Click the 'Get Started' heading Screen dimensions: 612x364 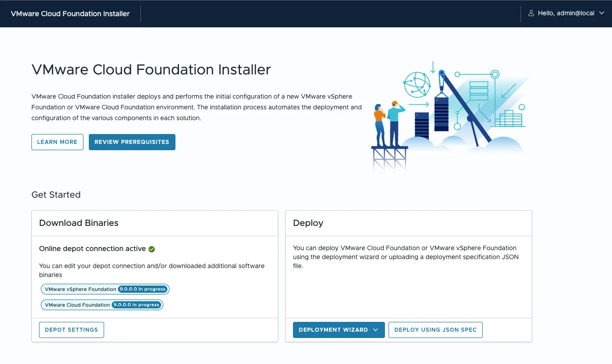pos(56,195)
